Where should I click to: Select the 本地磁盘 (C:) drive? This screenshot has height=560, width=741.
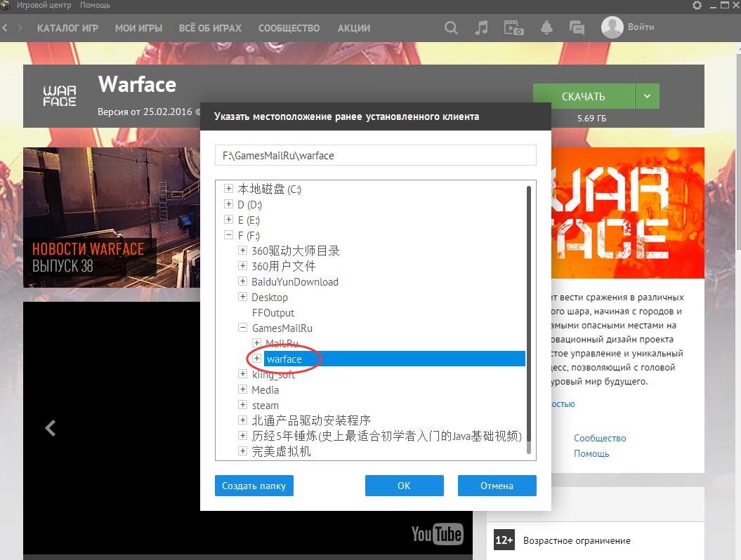(270, 189)
